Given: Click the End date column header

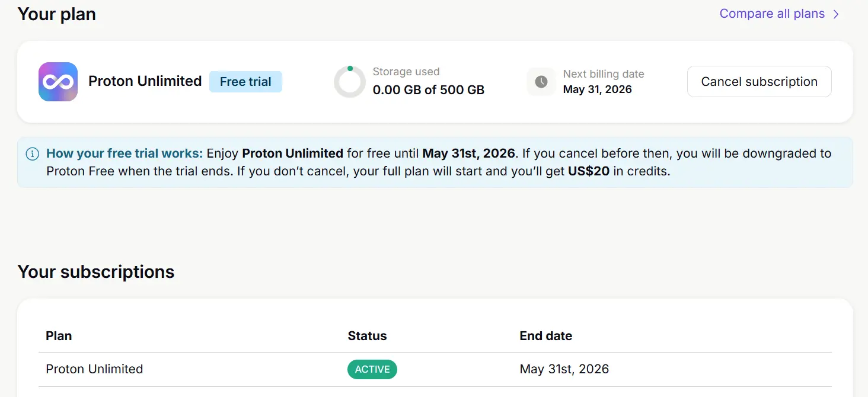Looking at the screenshot, I should (546, 336).
